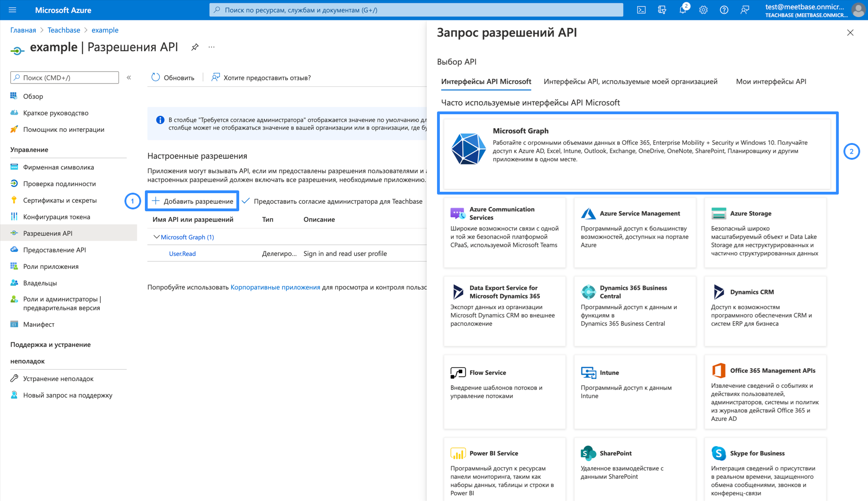This screenshot has height=501, width=868.
Task: Open the notifications bell
Action: click(683, 10)
